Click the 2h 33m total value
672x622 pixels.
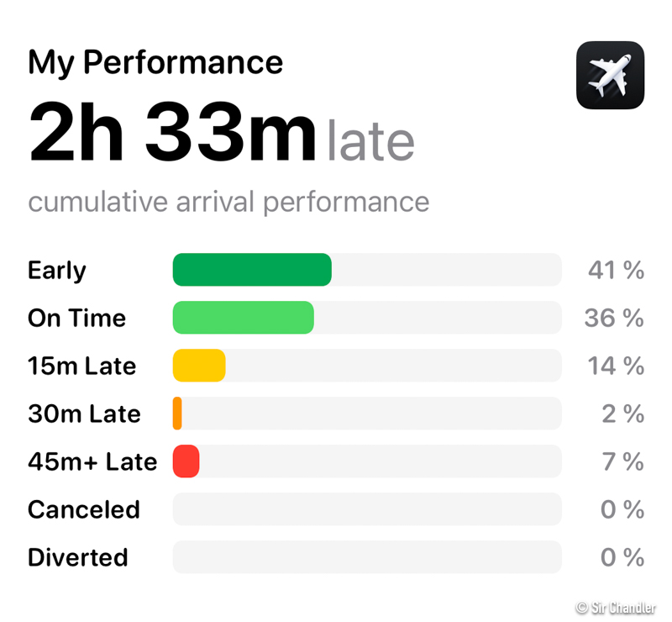172,134
